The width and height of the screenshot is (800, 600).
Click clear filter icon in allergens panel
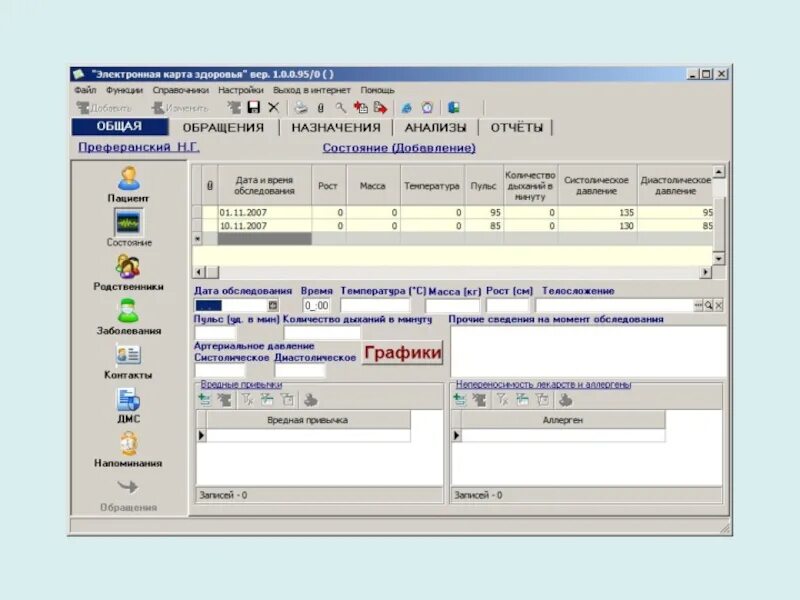pyautogui.click(x=503, y=400)
